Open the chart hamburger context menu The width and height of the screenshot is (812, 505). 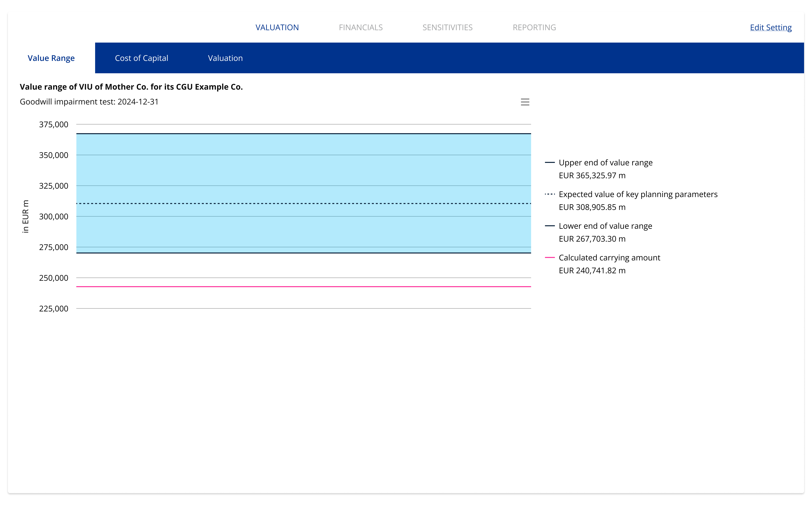[x=525, y=102]
